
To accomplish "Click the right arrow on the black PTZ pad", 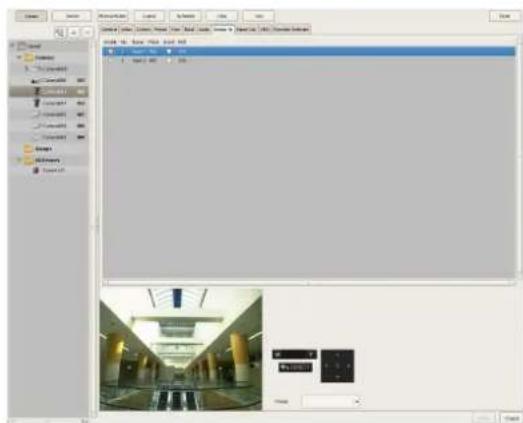I will click(349, 366).
